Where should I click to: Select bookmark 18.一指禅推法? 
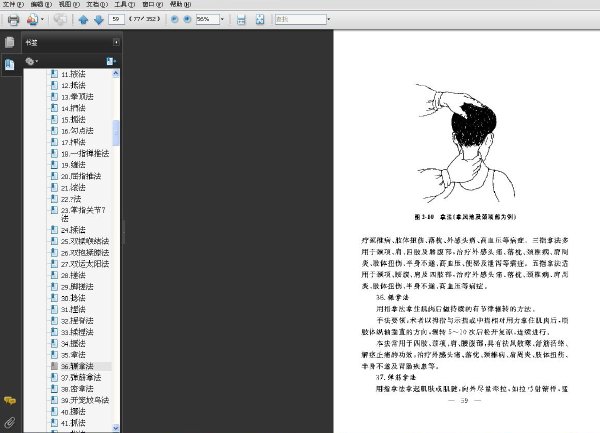[x=85, y=154]
